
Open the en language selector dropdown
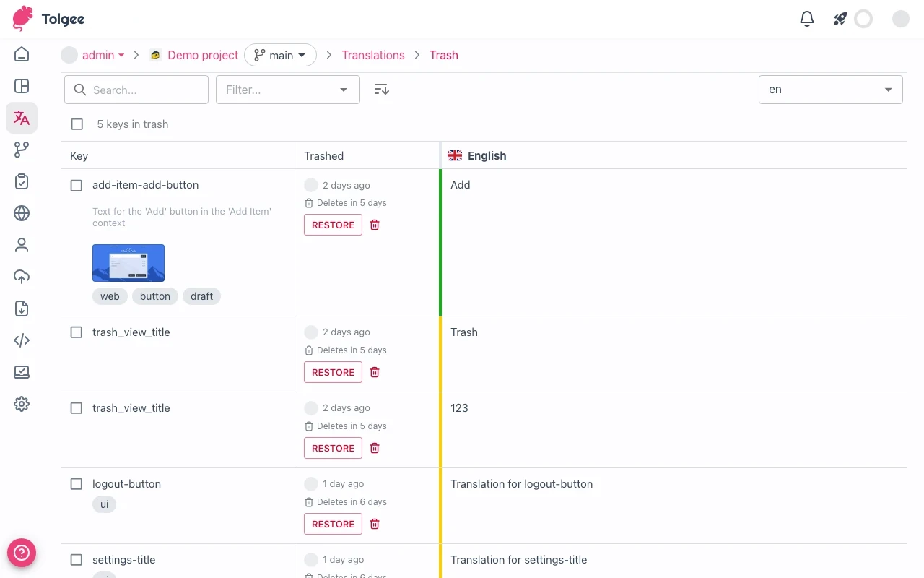830,89
